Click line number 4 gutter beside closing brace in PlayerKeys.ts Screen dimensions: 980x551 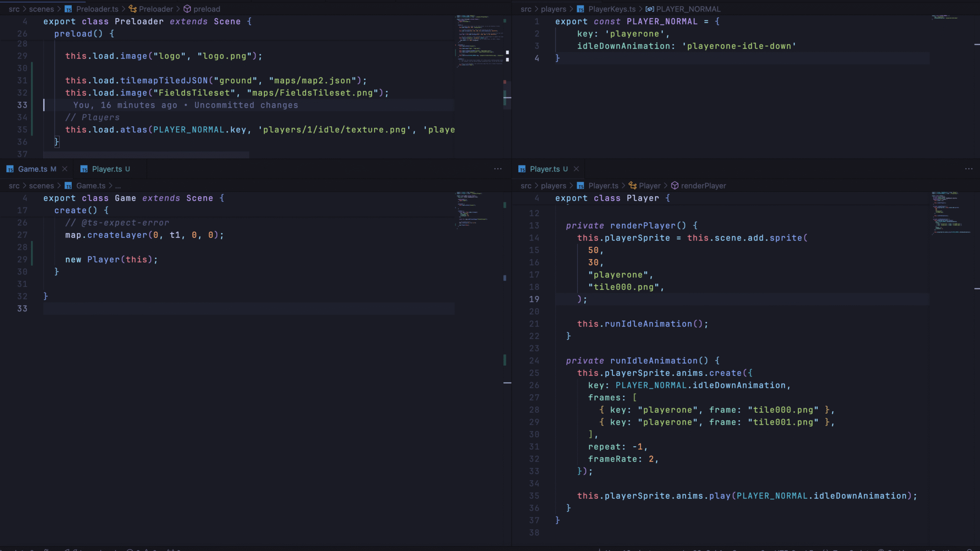coord(536,58)
